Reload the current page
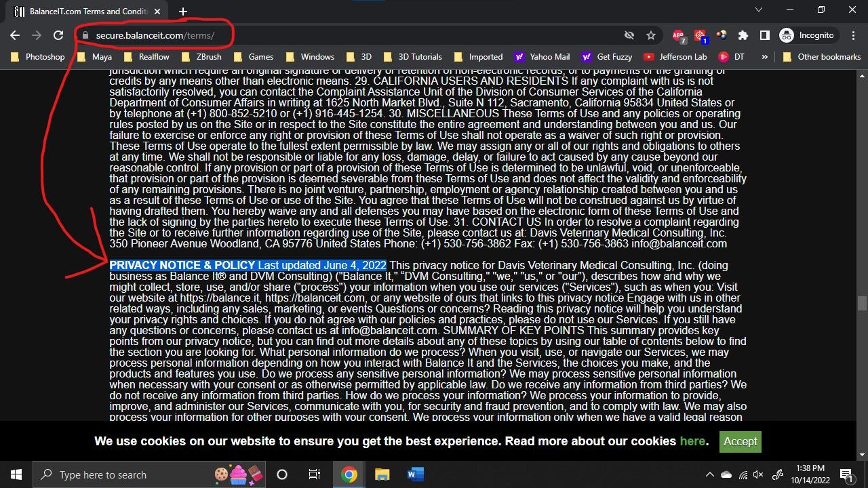 [x=58, y=35]
